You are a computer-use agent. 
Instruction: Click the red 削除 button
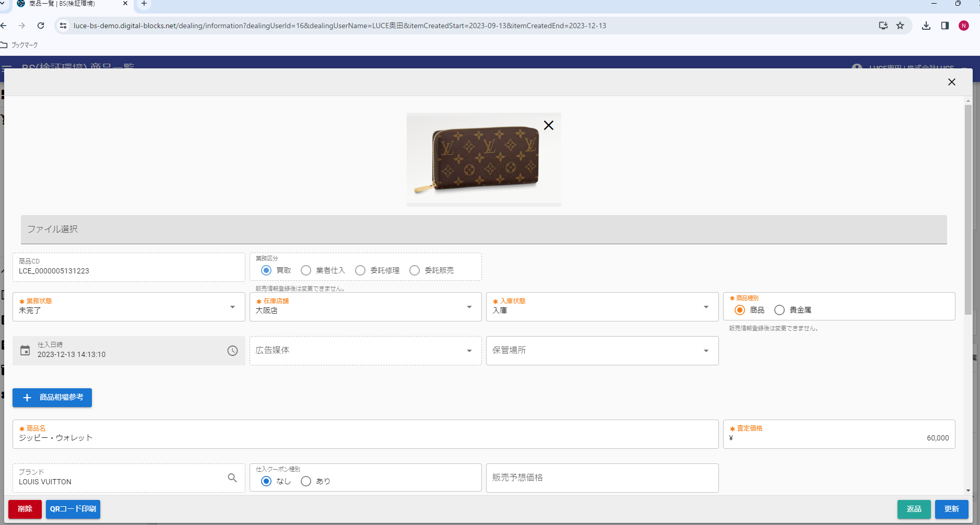click(25, 509)
